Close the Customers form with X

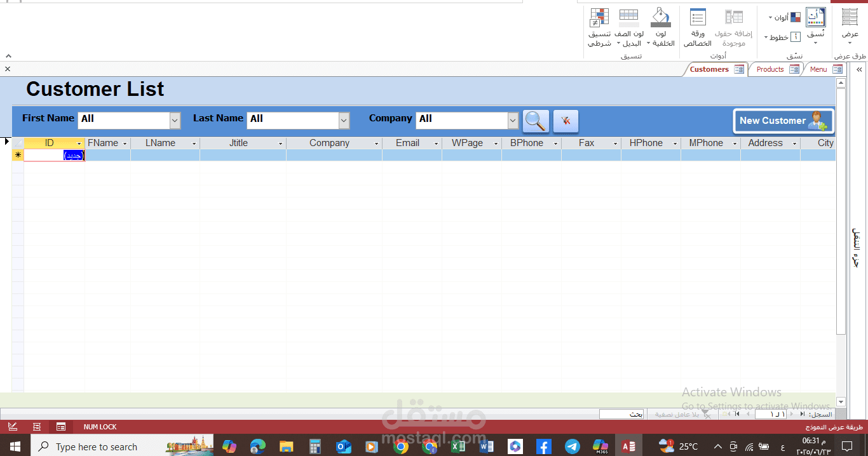(8, 69)
